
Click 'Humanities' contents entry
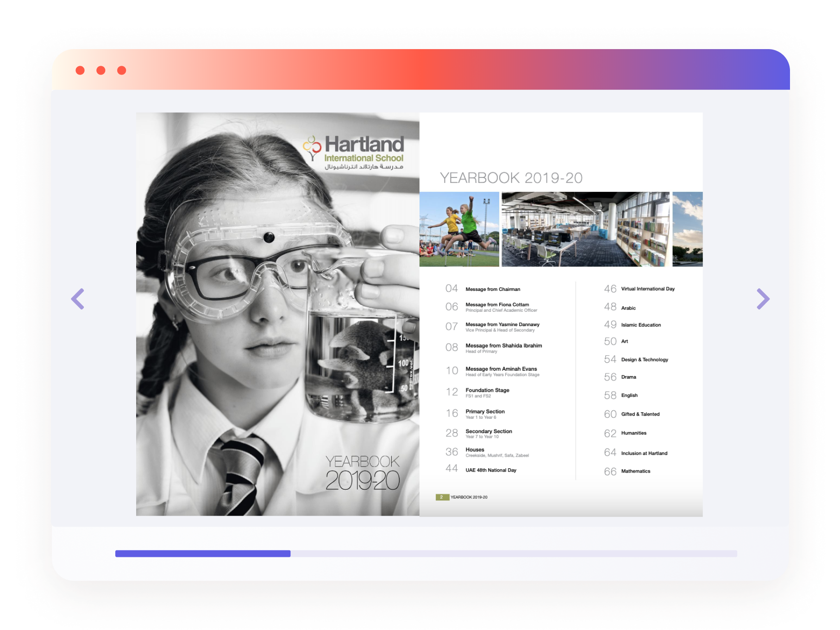pos(633,433)
